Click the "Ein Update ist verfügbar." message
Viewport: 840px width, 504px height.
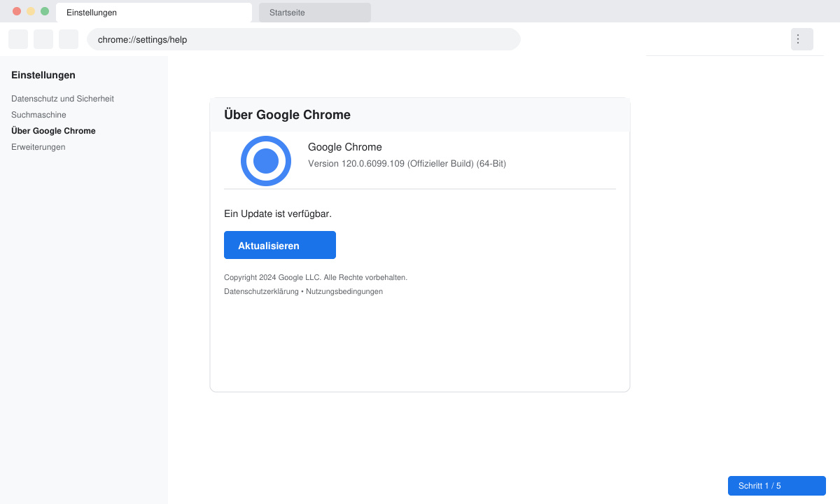pos(278,213)
